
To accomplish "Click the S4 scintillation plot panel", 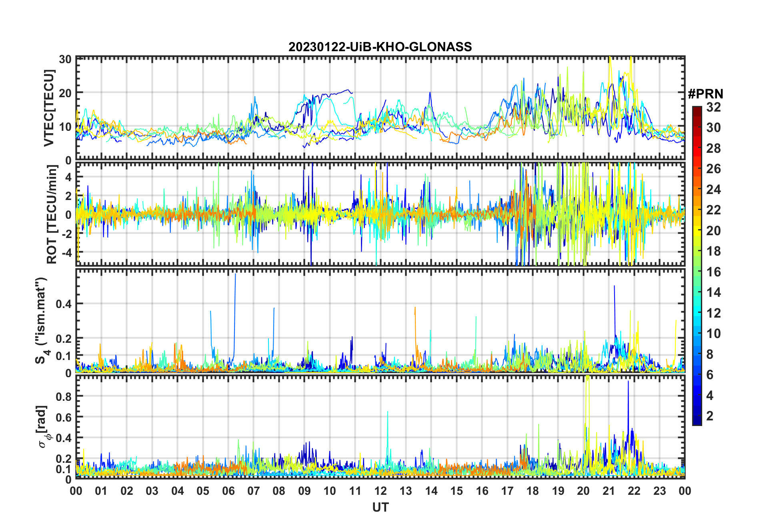I will (380, 321).
